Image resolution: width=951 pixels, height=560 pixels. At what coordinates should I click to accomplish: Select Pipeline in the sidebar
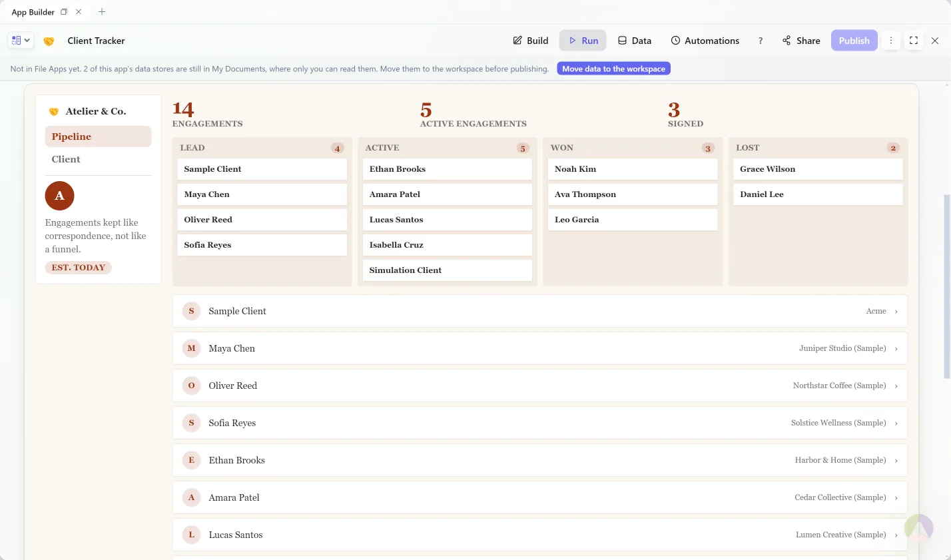[x=98, y=137]
